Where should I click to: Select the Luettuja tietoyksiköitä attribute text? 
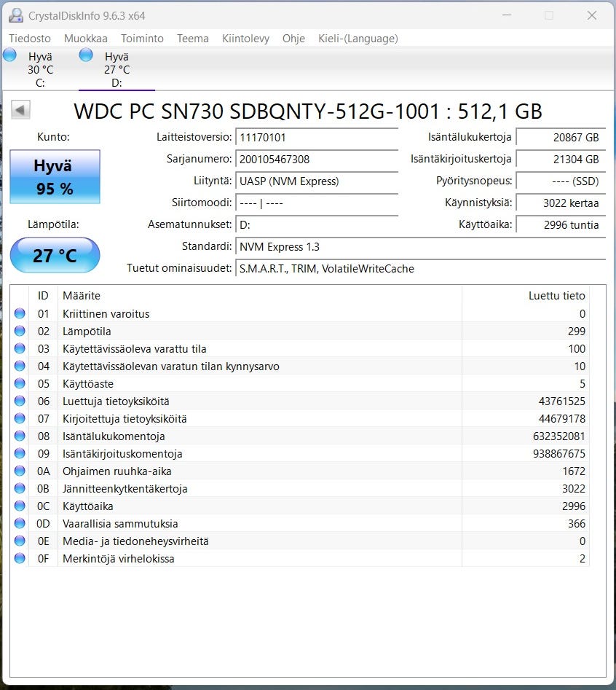tap(116, 401)
